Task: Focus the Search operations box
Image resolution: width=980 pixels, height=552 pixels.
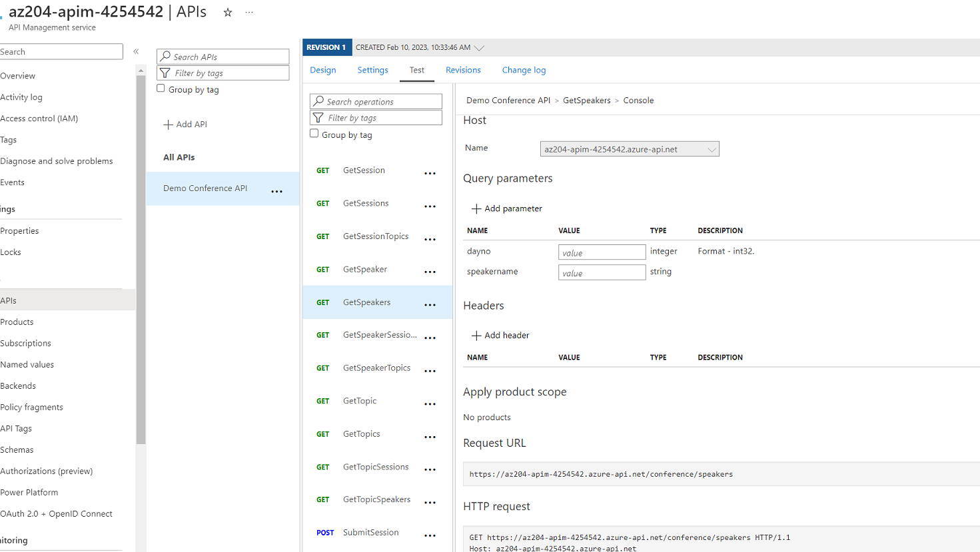Action: click(x=376, y=101)
